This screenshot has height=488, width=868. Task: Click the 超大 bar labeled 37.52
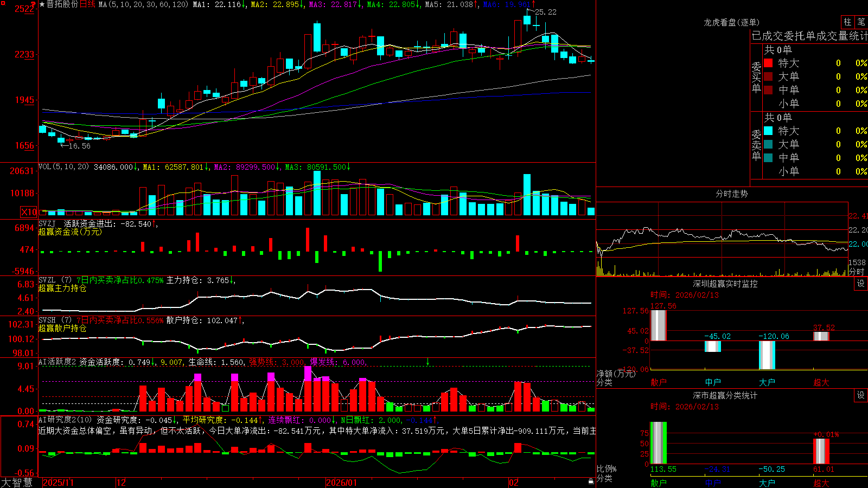(821, 336)
